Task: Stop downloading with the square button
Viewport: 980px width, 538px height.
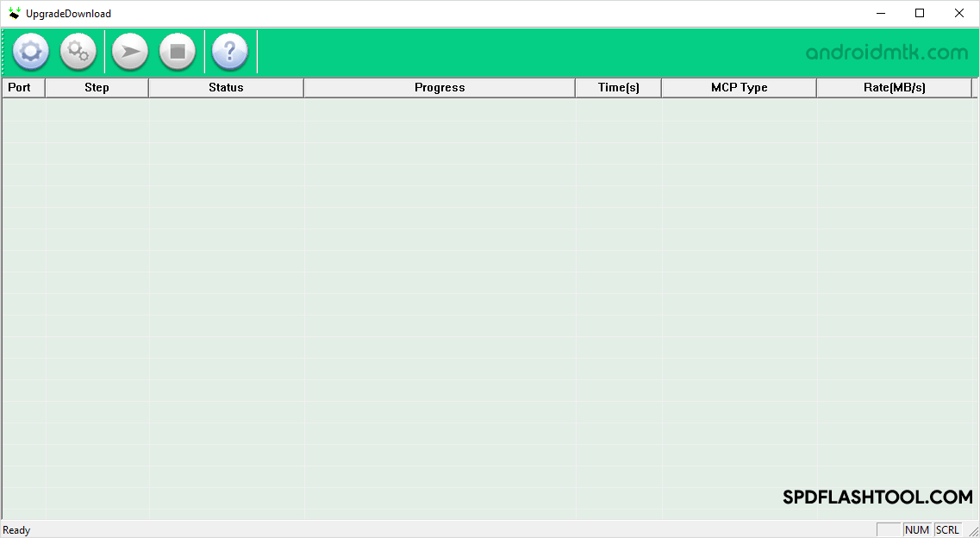Action: pos(178,51)
